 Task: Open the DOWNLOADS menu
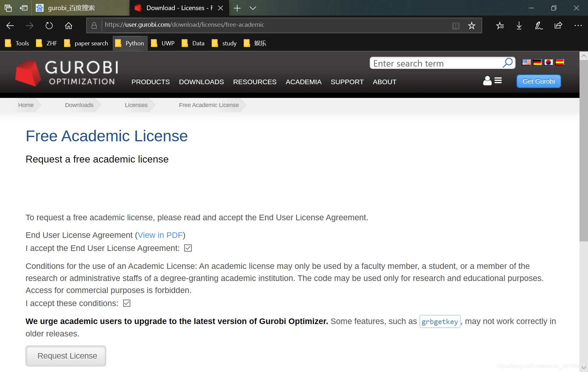click(x=202, y=82)
